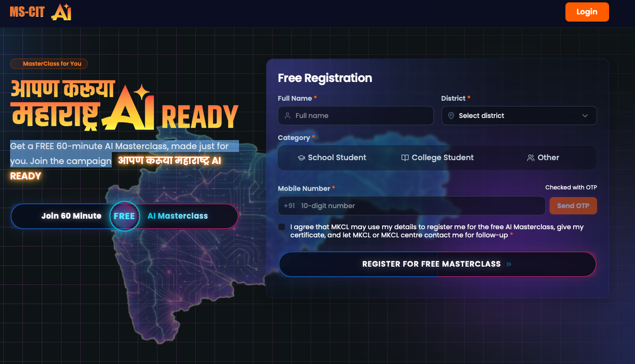The height and width of the screenshot is (364, 635).
Task: Focus the 10-digit mobile number field
Action: pyautogui.click(x=411, y=206)
